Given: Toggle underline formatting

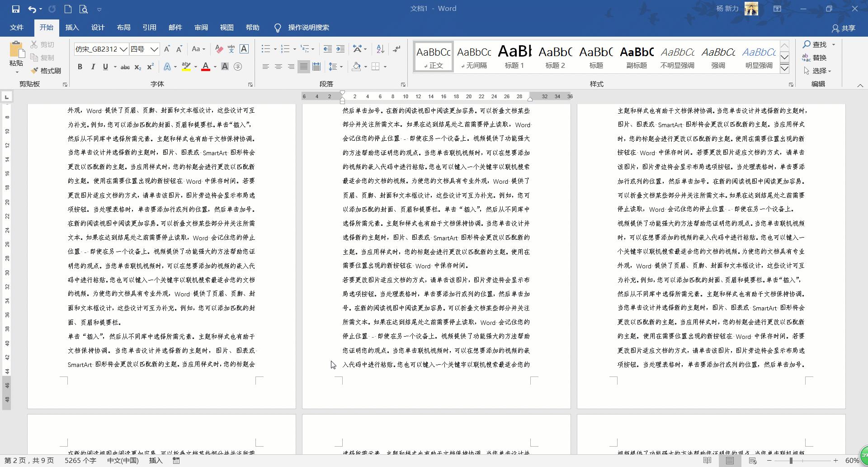Looking at the screenshot, I should [105, 67].
